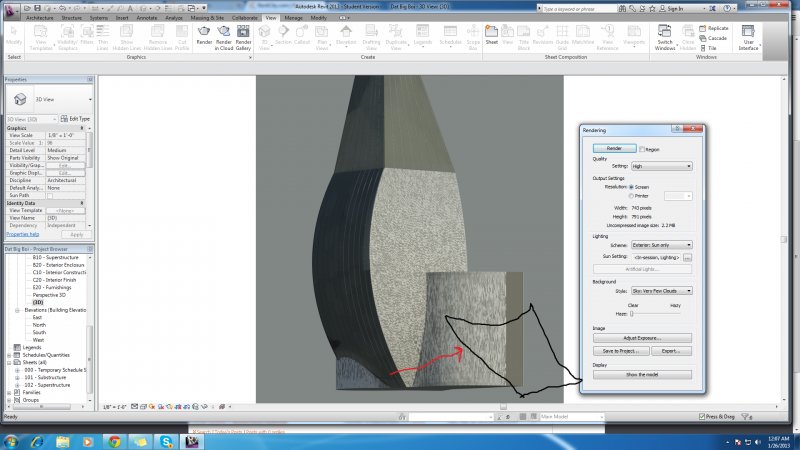The height and width of the screenshot is (450, 800).
Task: Click the Chrome icon in the taskbar
Action: pos(114,440)
